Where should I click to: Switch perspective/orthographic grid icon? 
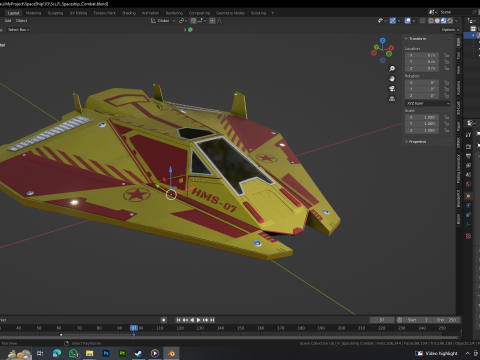point(392,99)
